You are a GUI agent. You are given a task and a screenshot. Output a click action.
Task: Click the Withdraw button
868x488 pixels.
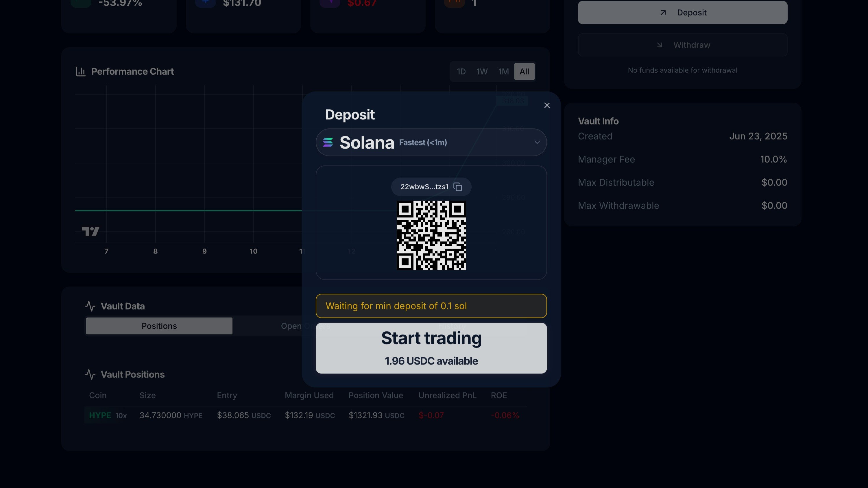tap(682, 45)
